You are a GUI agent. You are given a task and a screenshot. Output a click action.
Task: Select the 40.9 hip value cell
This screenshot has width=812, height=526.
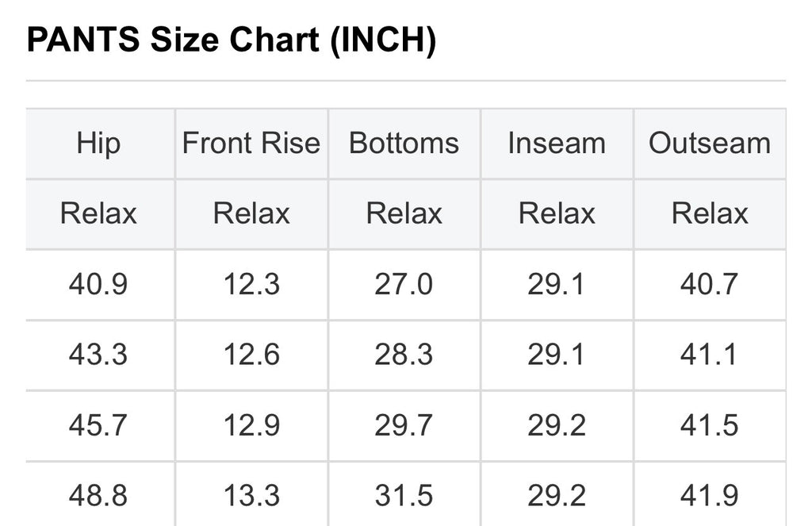point(98,284)
